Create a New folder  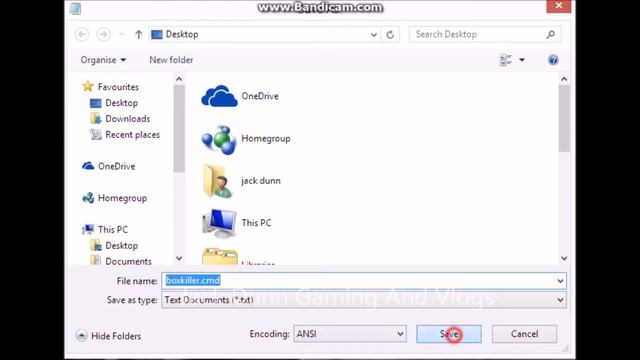(x=171, y=60)
